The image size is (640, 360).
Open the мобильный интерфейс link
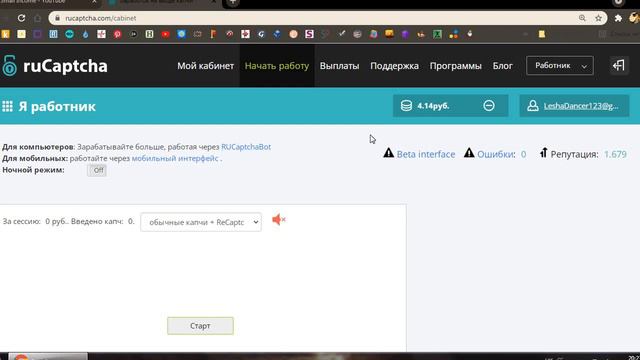tap(175, 158)
